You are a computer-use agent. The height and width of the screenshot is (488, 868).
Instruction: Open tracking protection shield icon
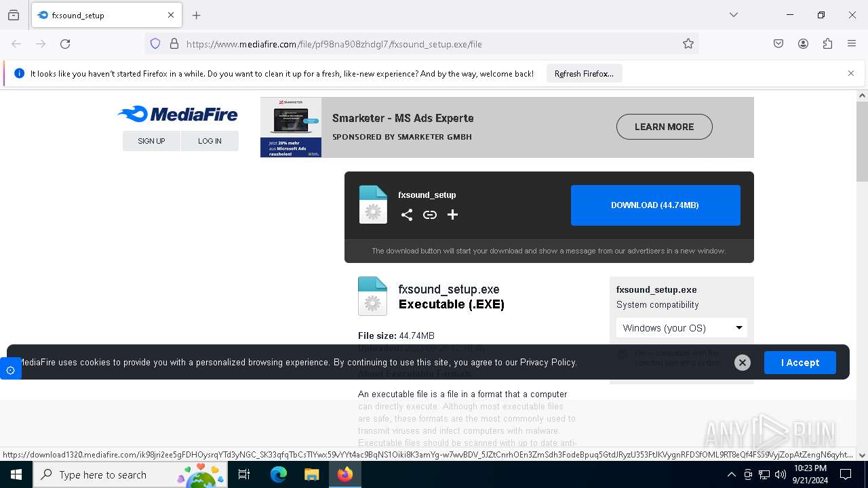point(155,44)
